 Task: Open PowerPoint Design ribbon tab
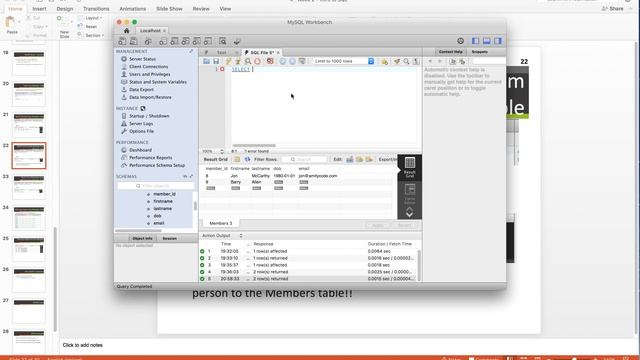click(x=65, y=9)
